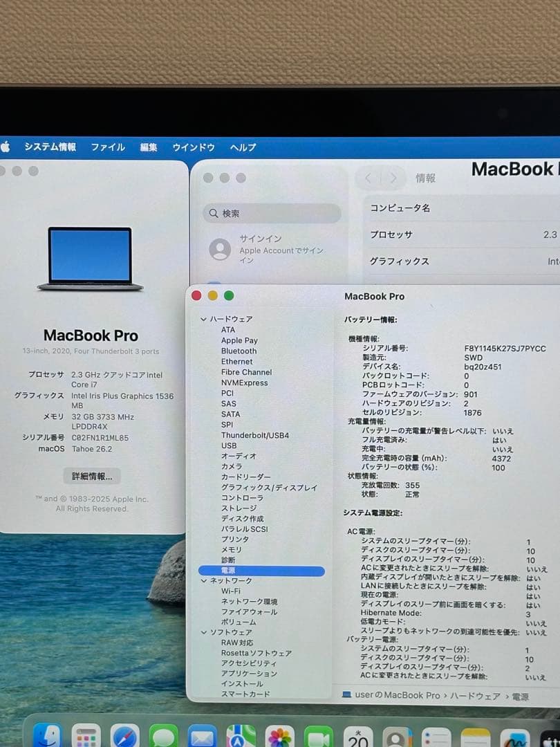This screenshot has height=747, width=560.
Task: Collapse the ハードウェア section
Action: tap(204, 319)
